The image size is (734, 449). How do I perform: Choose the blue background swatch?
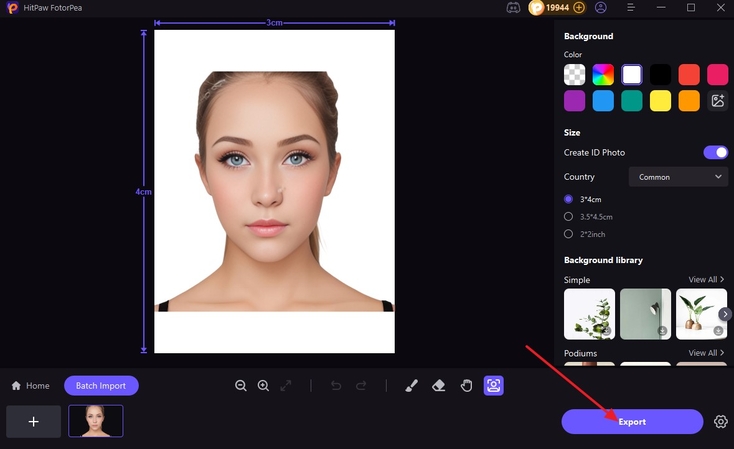coord(603,101)
